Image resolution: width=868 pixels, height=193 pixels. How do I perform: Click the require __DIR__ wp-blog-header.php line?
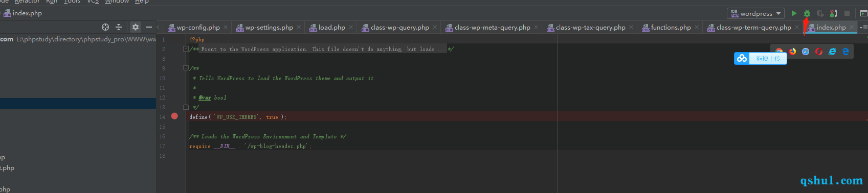coord(250,146)
